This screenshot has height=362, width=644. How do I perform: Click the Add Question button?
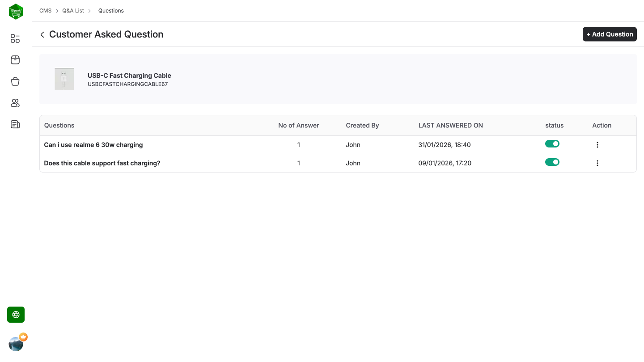pos(610,34)
